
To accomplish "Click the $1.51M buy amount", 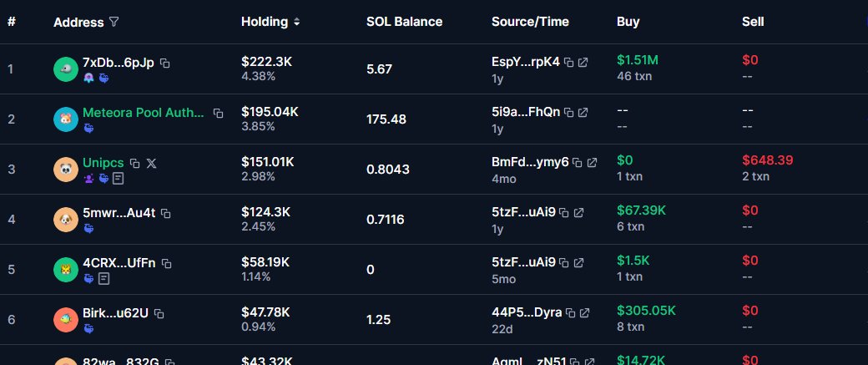I will (637, 60).
